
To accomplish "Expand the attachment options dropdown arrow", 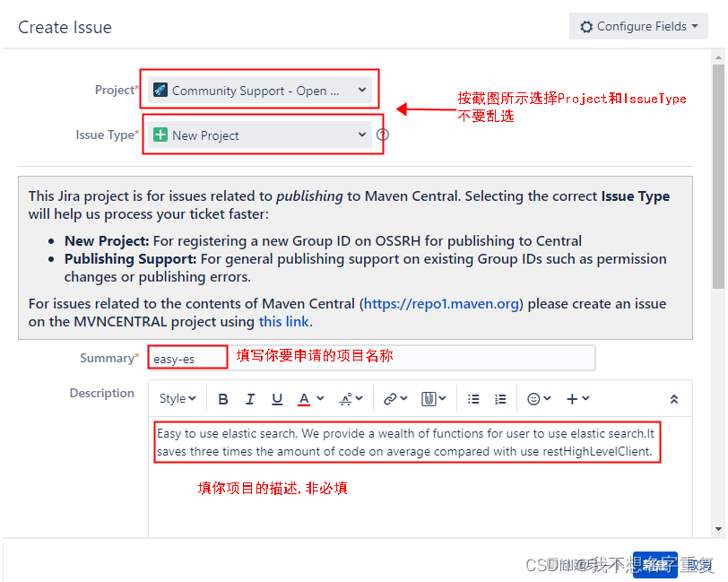I will [443, 398].
